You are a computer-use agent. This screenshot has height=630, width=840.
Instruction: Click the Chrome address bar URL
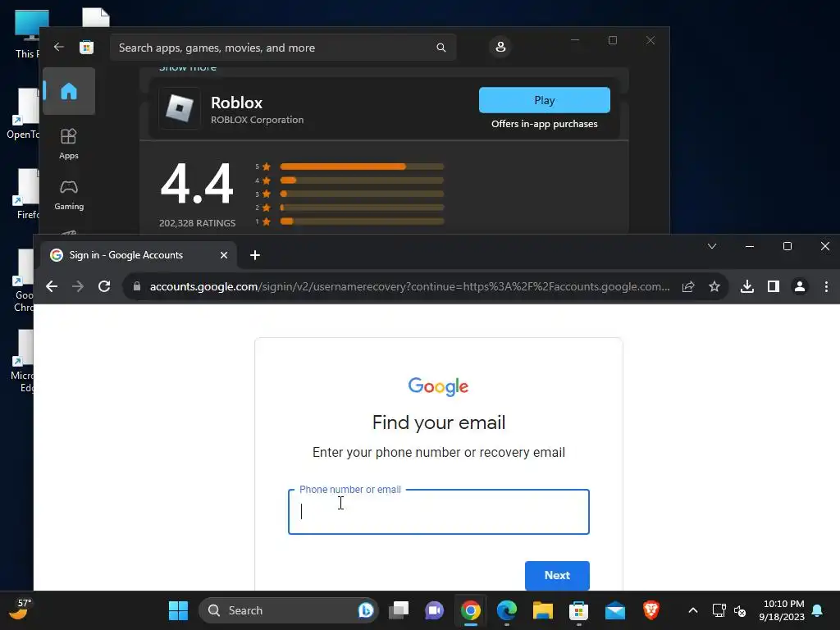tap(409, 286)
